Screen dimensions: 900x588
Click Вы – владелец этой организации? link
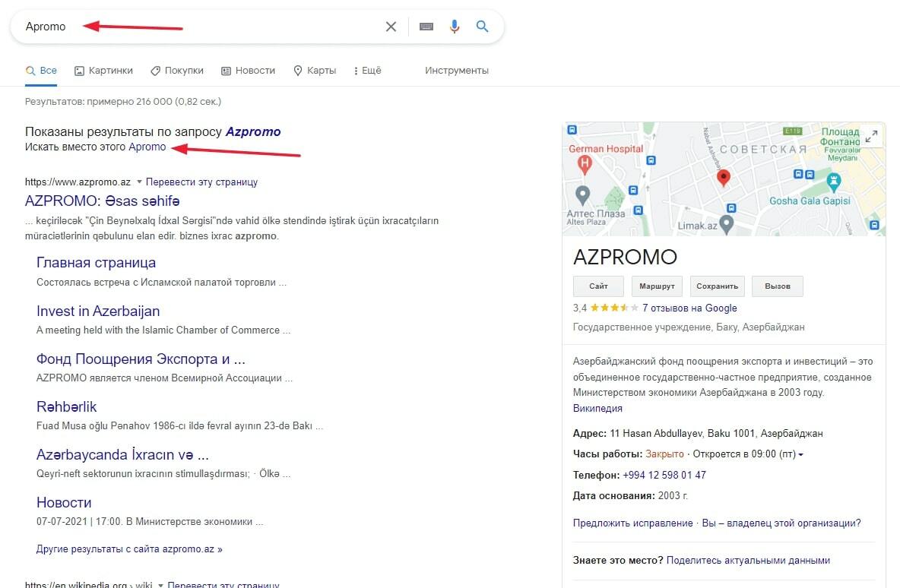[781, 523]
